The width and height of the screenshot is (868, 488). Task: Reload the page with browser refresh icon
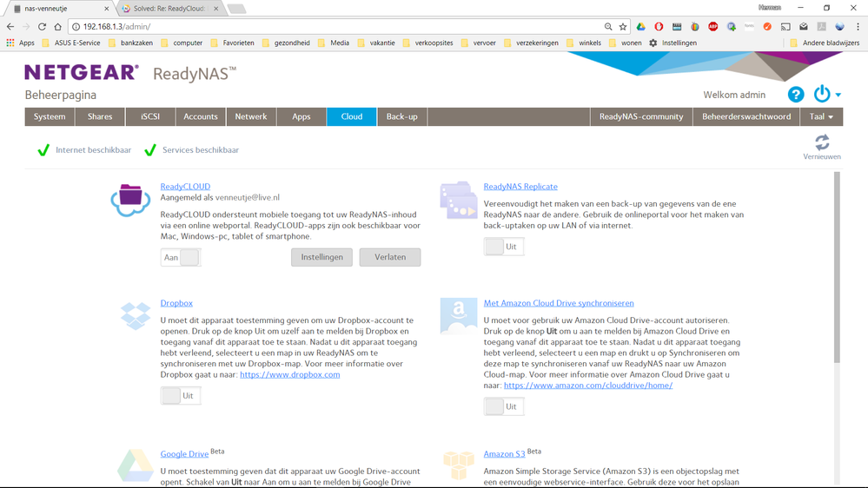[42, 27]
